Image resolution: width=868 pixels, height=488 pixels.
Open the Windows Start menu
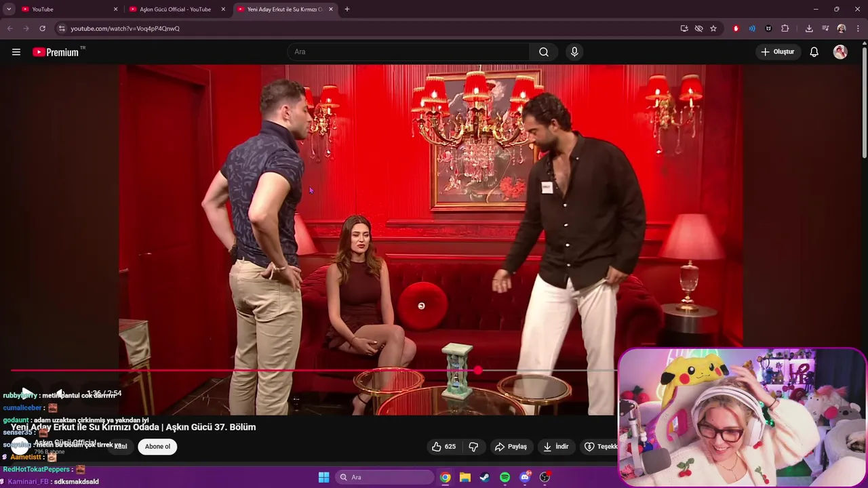click(x=323, y=477)
